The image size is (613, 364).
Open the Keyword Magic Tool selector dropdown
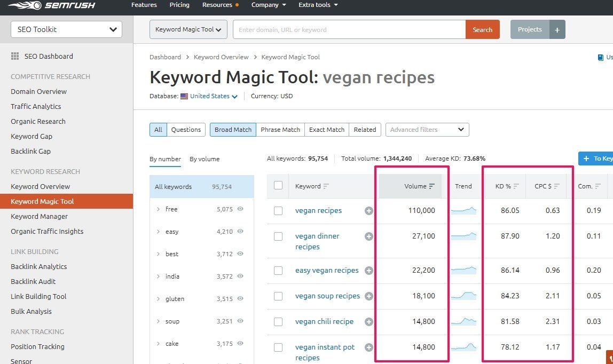point(188,29)
